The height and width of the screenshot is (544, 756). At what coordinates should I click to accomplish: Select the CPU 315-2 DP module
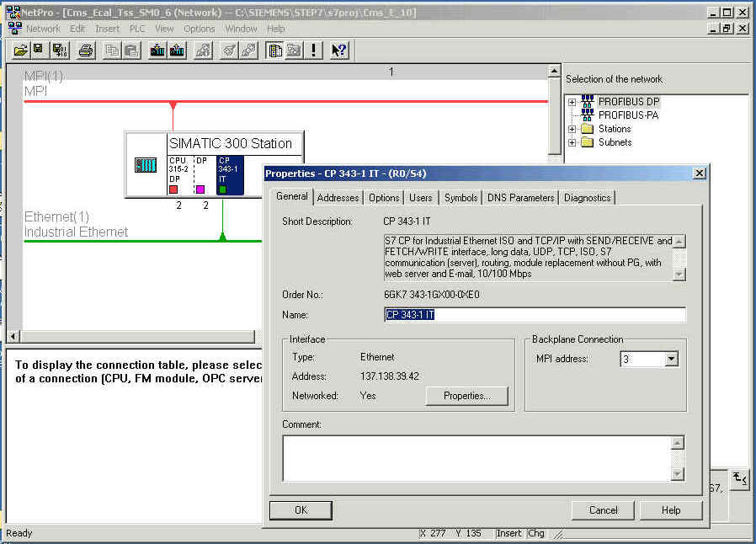(x=179, y=175)
